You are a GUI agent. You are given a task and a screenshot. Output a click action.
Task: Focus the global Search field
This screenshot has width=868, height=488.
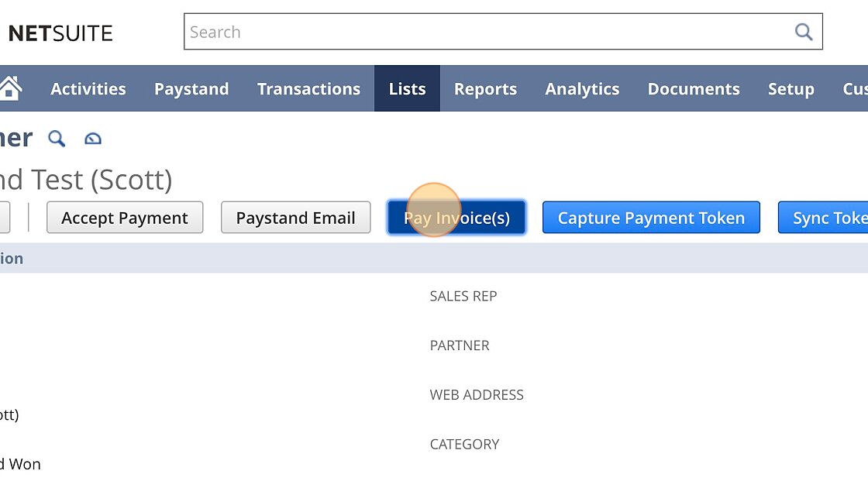click(x=503, y=32)
